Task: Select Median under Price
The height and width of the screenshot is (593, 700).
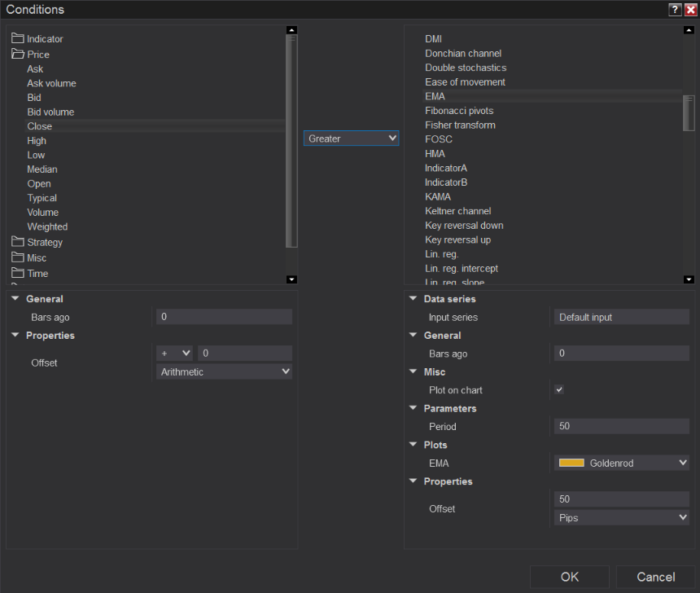Action: [x=42, y=169]
